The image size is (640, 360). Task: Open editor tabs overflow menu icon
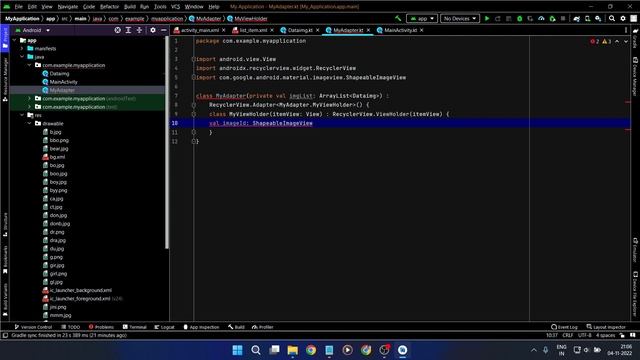(x=626, y=30)
